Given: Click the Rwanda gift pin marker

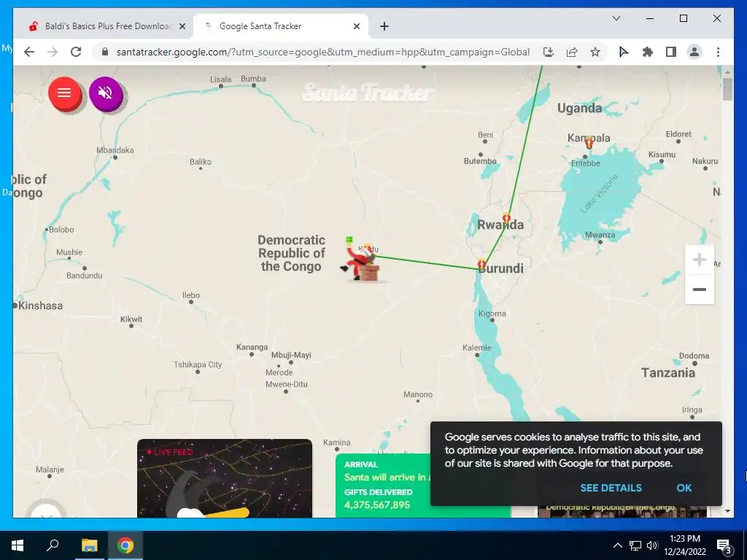Looking at the screenshot, I should coord(506,219).
